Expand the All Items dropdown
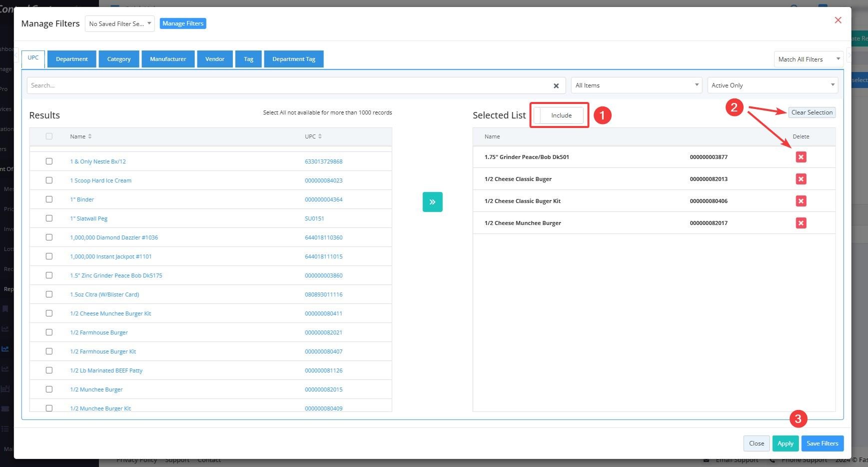868x467 pixels. coord(637,85)
